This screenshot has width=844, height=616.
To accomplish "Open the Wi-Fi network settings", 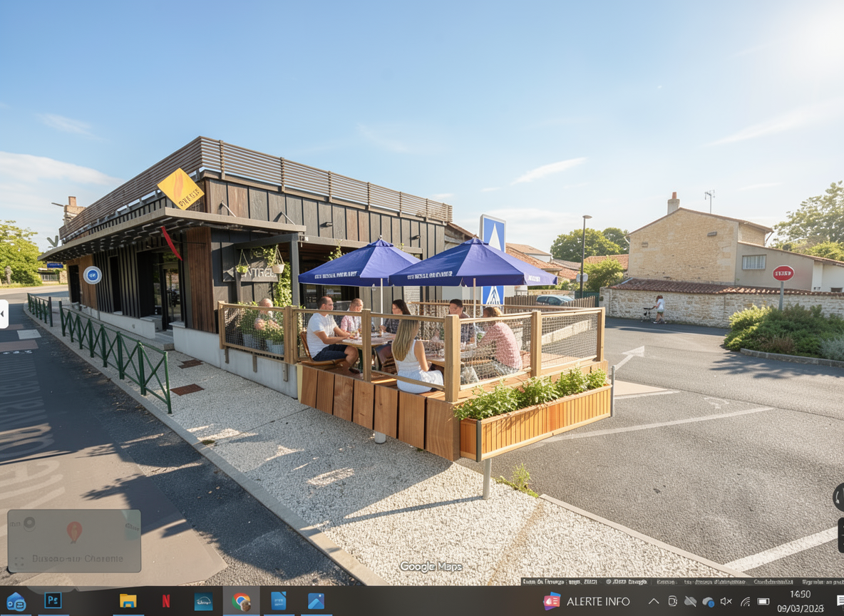I will click(745, 601).
